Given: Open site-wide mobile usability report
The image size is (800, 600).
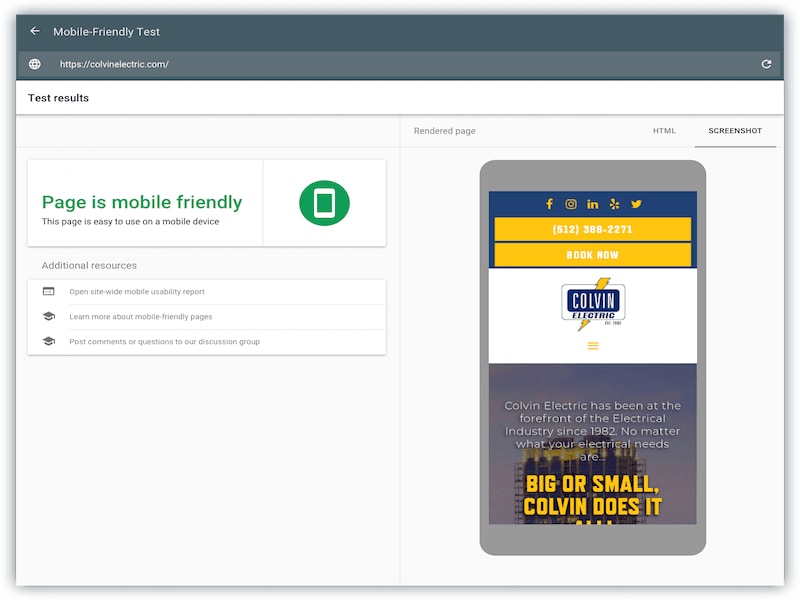Looking at the screenshot, I should pyautogui.click(x=136, y=291).
